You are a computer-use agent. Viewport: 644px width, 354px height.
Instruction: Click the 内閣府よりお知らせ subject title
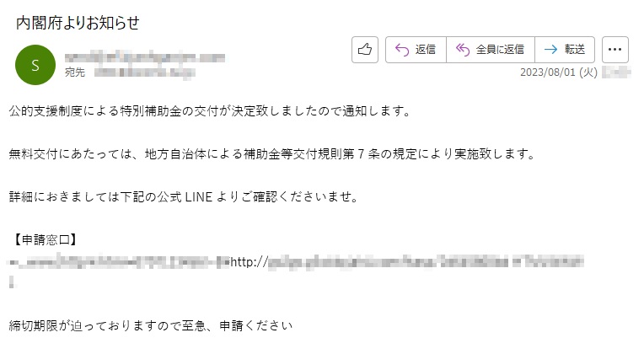(78, 23)
